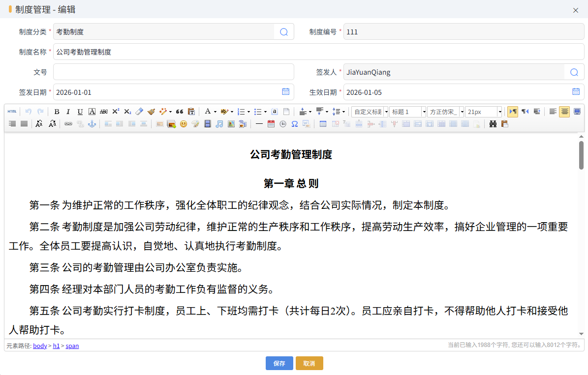This screenshot has height=375, width=588.
Task: Click the 保存 save button
Action: coord(279,363)
